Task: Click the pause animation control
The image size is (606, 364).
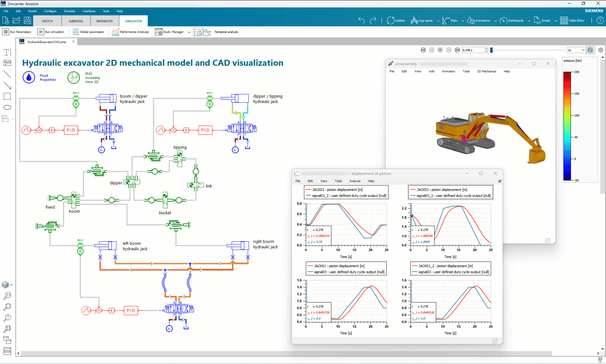Action: pyautogui.click(x=440, y=50)
